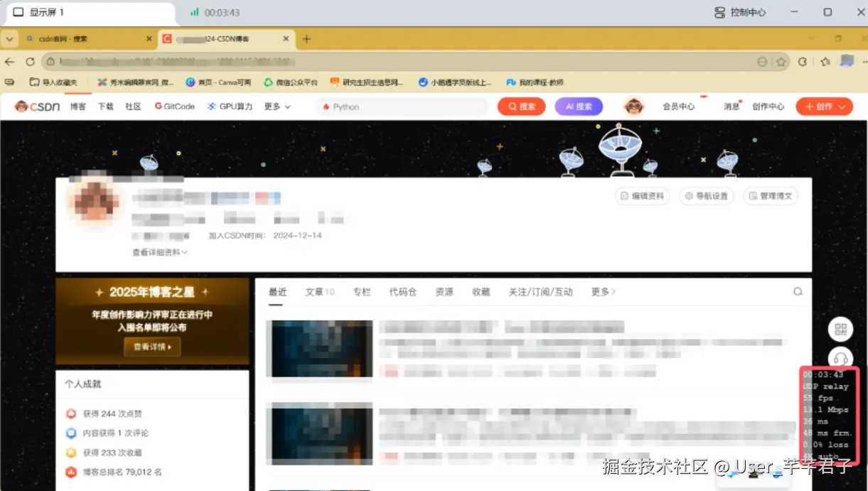Open the browser favorites list icon
868x491 pixels.
coord(825,62)
